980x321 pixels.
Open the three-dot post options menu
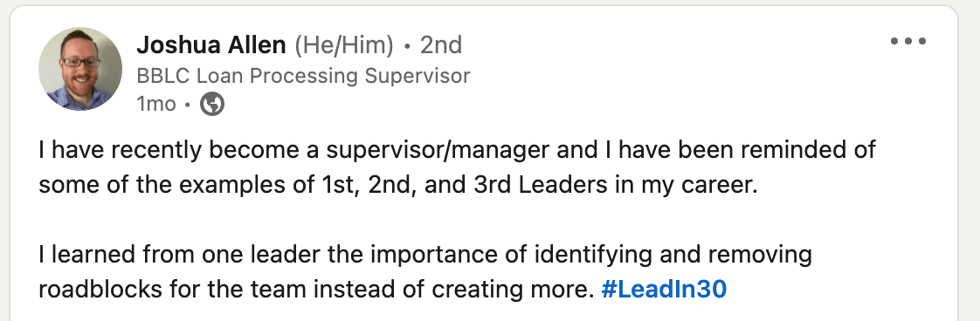click(908, 42)
